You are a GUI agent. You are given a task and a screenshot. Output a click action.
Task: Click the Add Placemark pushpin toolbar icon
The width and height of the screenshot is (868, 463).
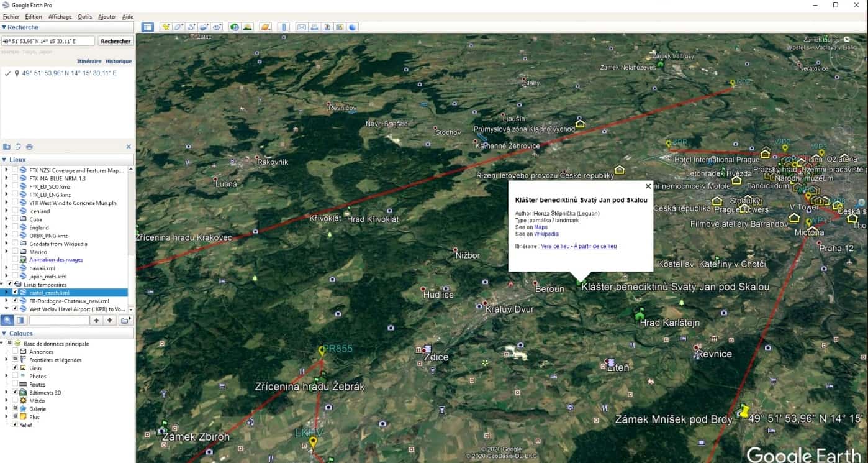pyautogui.click(x=166, y=27)
